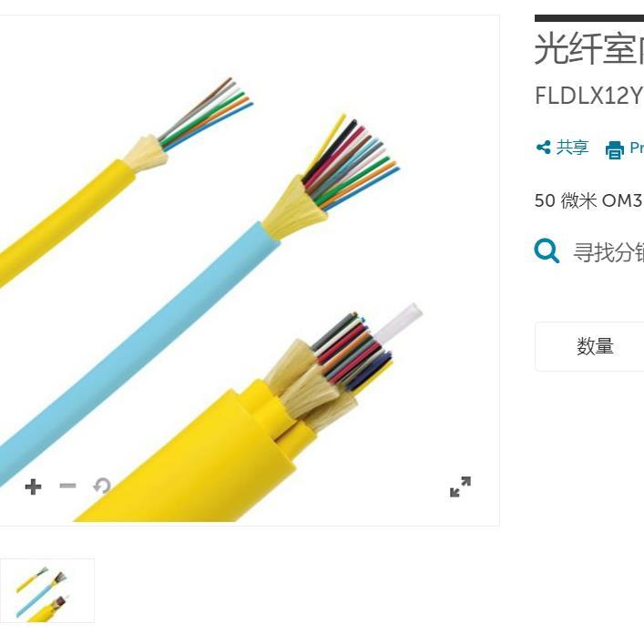
Task: Click the product title 光纤室 heading
Action: pos(589,49)
